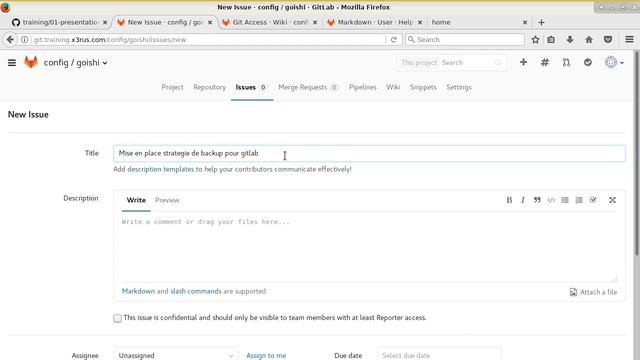Select the description Write tab
This screenshot has width=640, height=360.
(x=136, y=200)
